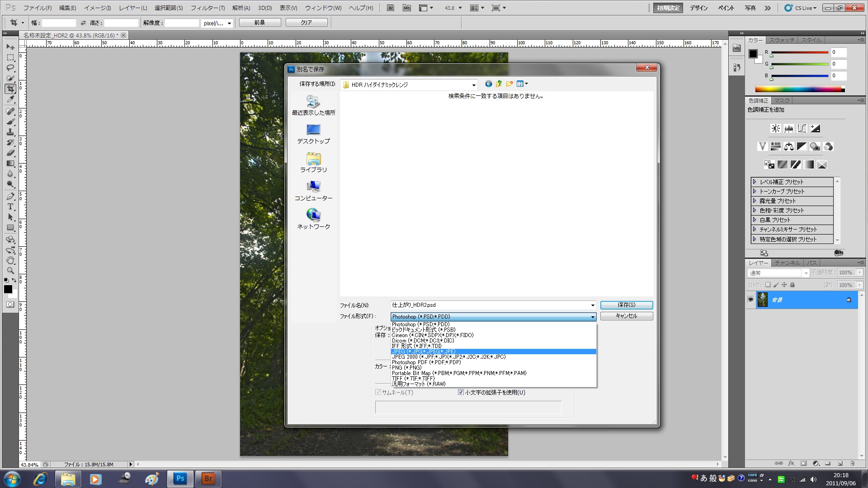Select the Type (T) tool
The image size is (868, 488).
[x=10, y=206]
